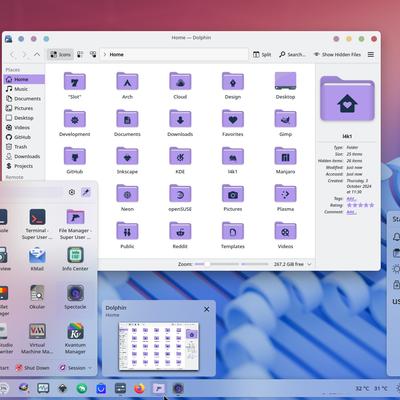
Task: Click the large folder preview in info panel
Action: 347,99
